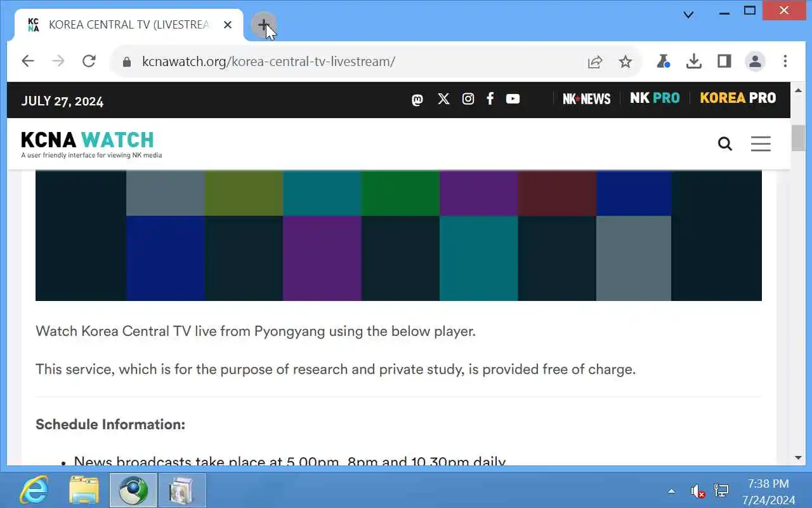
Task: Click the scrollbar down arrow
Action: pyautogui.click(x=798, y=458)
